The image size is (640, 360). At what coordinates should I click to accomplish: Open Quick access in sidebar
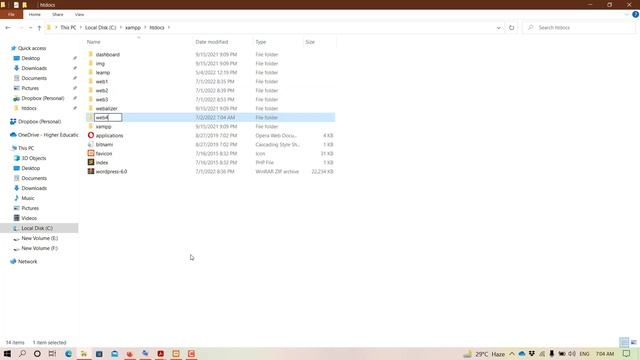click(x=32, y=48)
